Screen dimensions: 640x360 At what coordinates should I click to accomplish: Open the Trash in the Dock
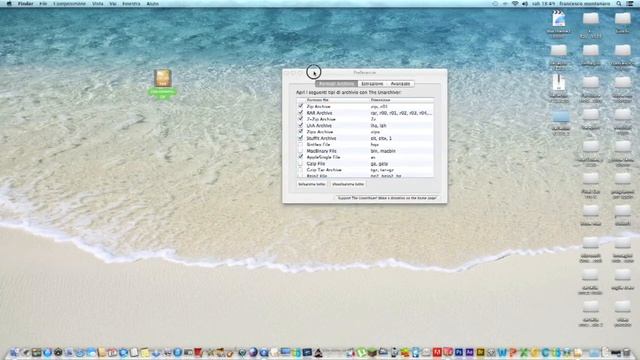(x=626, y=352)
